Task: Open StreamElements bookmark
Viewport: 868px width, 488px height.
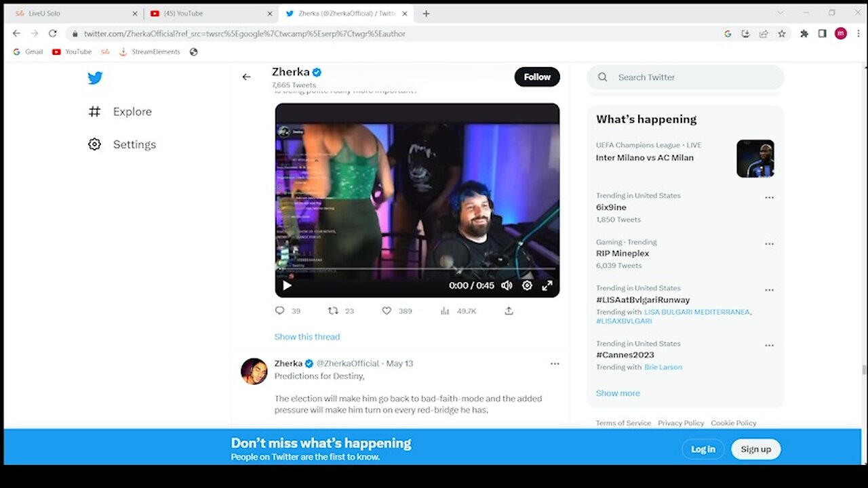Action: coord(150,52)
